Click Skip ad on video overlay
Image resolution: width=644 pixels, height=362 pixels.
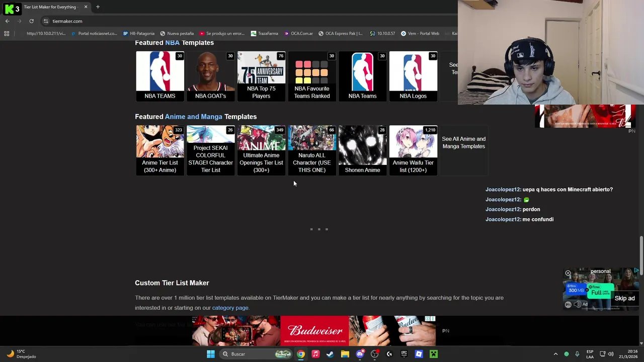(624, 298)
